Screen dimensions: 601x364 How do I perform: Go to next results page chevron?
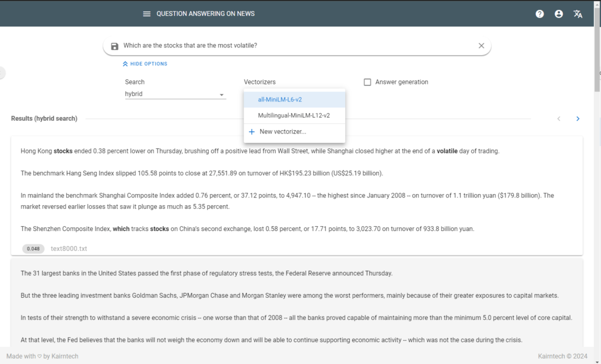coord(578,118)
